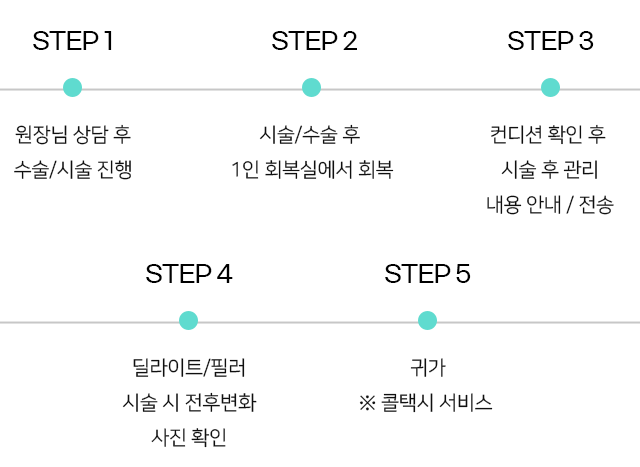This screenshot has height=467, width=640.
Task: Click the text 딜라이트/필러
Action: [189, 367]
